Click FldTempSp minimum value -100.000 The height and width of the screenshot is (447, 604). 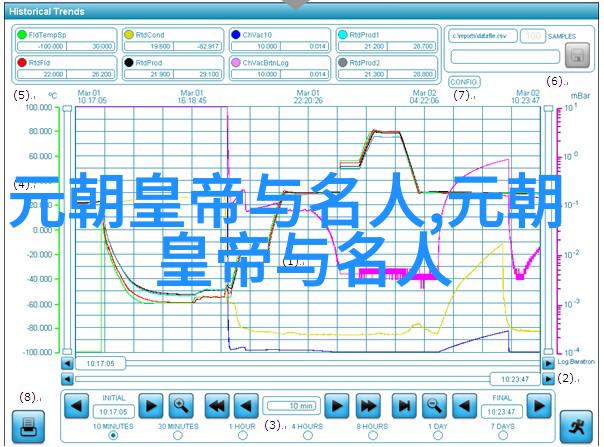click(x=42, y=46)
